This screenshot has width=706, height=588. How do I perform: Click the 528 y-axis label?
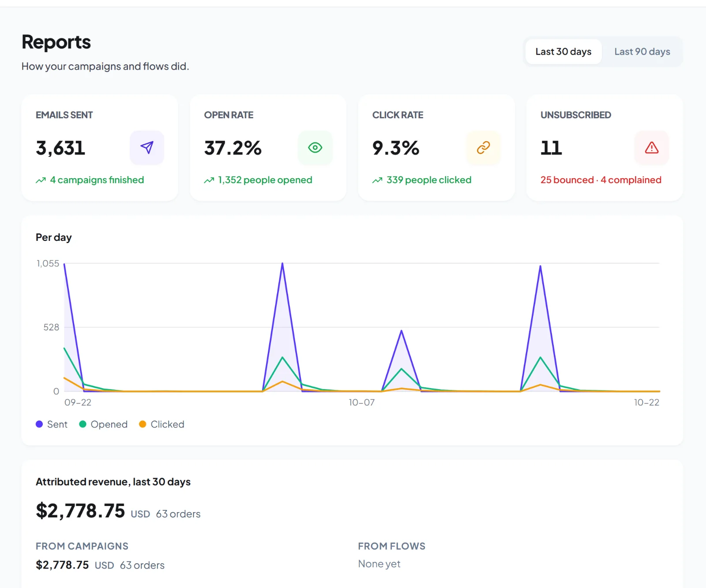(x=51, y=327)
